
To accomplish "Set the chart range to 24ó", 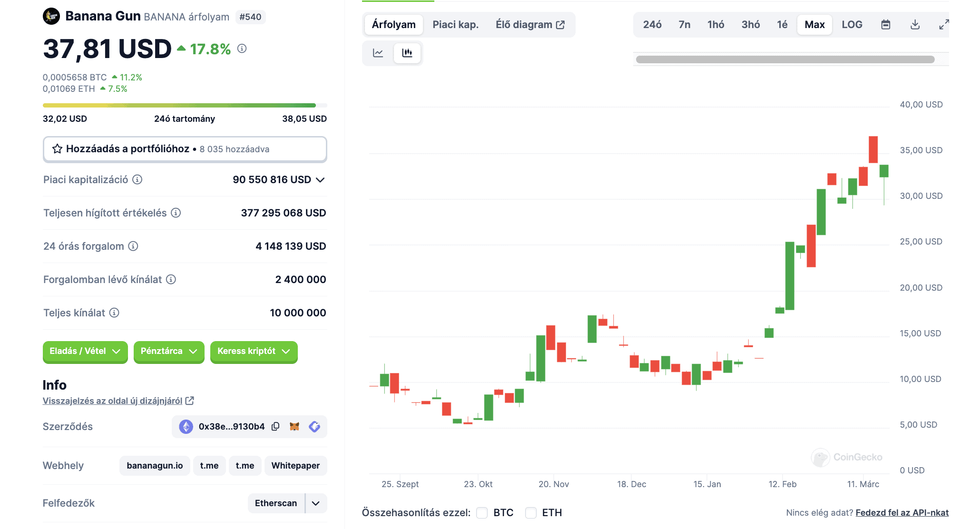I will (652, 25).
